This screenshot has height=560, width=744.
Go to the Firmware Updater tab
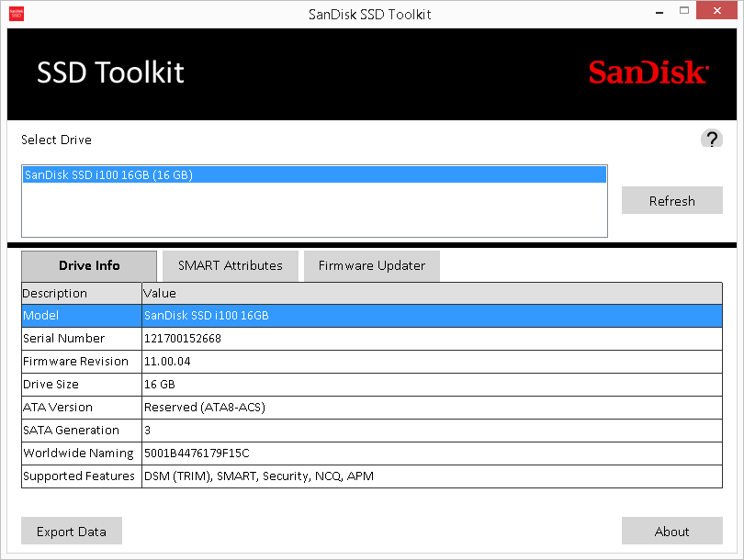[x=371, y=265]
